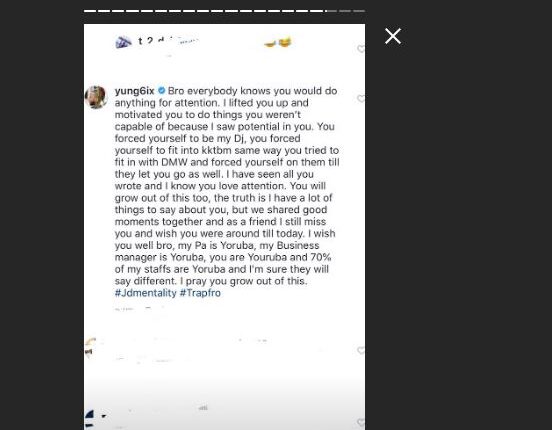This screenshot has height=430, width=552.
Task: Jump to the last unfilled story segment
Action: coord(359,11)
